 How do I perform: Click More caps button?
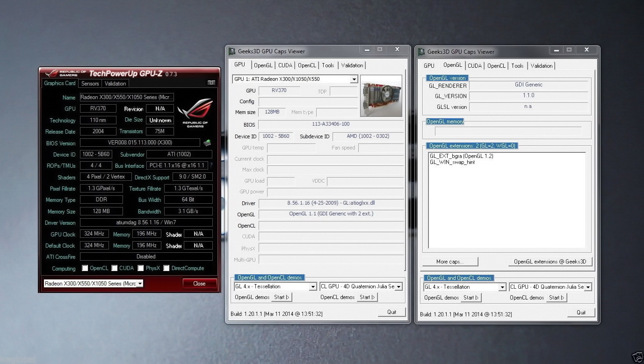[x=450, y=262]
